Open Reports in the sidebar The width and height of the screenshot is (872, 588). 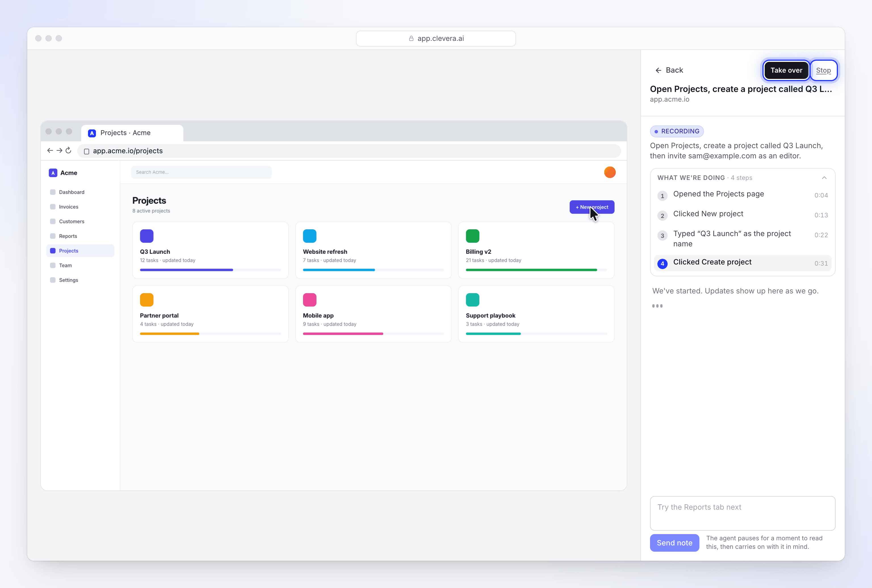(x=80, y=236)
